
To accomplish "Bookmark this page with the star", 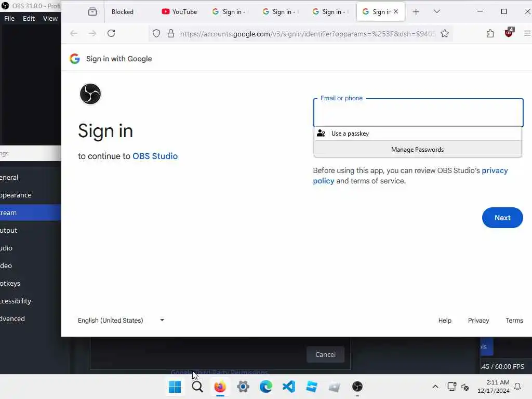I will (x=445, y=33).
